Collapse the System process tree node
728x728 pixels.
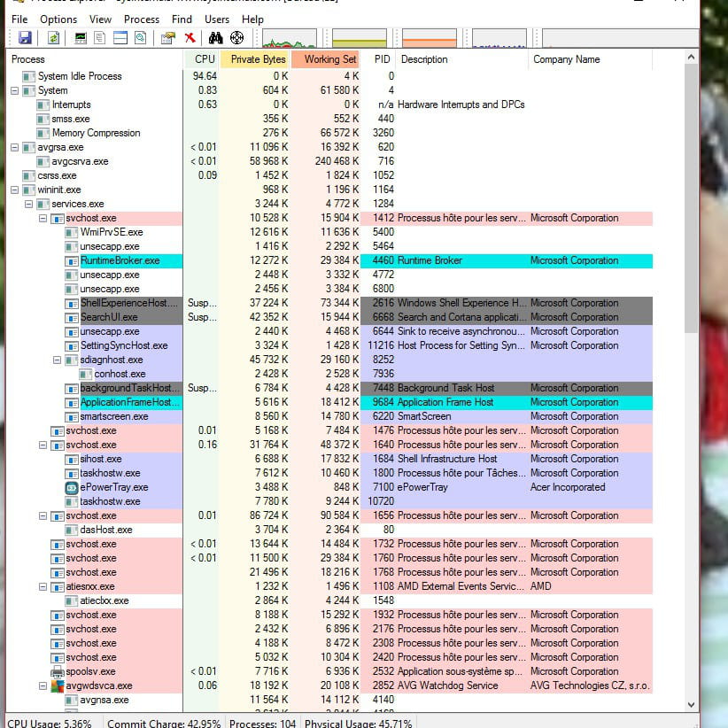click(x=14, y=90)
